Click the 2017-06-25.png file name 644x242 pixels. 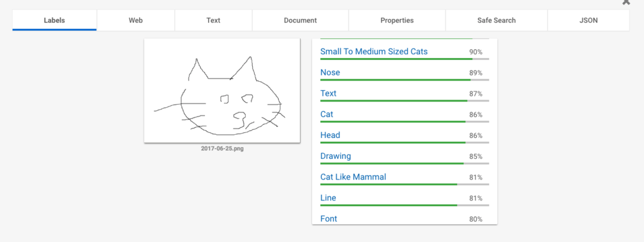coord(222,149)
